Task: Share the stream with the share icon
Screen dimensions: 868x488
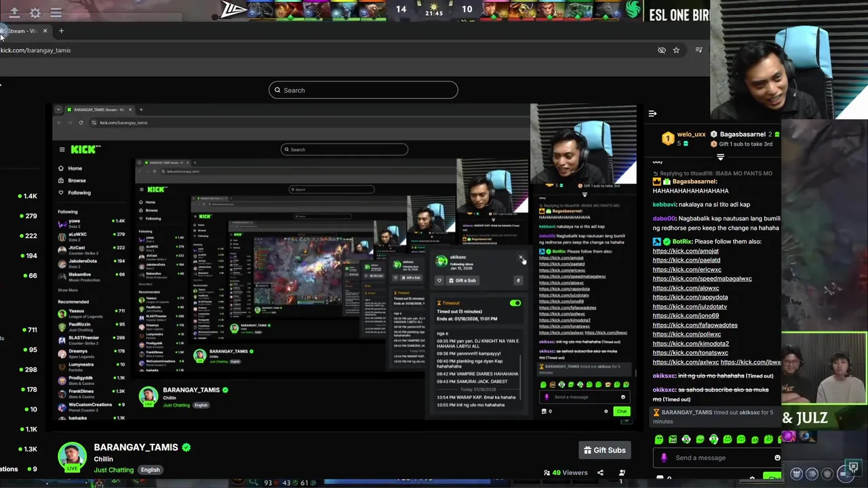Action: [x=600, y=472]
